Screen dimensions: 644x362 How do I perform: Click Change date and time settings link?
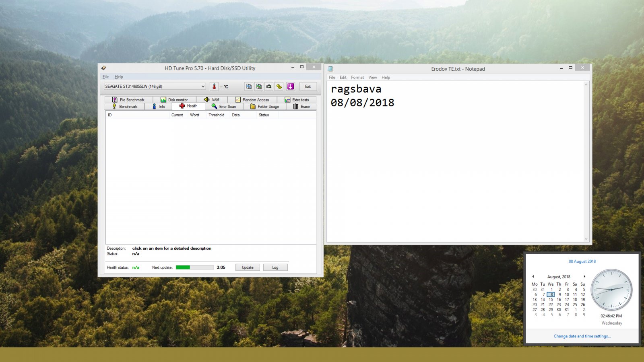[582, 336]
